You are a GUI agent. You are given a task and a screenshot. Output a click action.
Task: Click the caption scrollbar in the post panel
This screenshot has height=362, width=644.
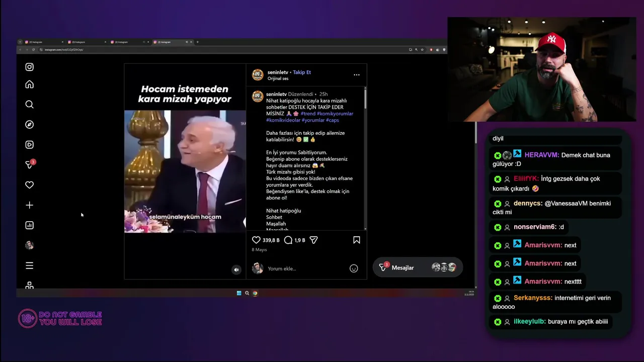pos(365,98)
